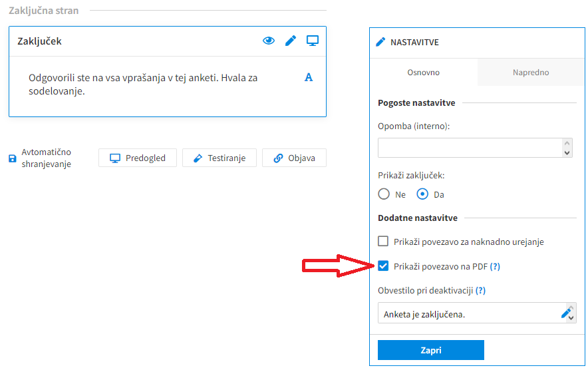
Task: Uncheck Prikaži povezavo na PDF checkbox
Action: 383,266
